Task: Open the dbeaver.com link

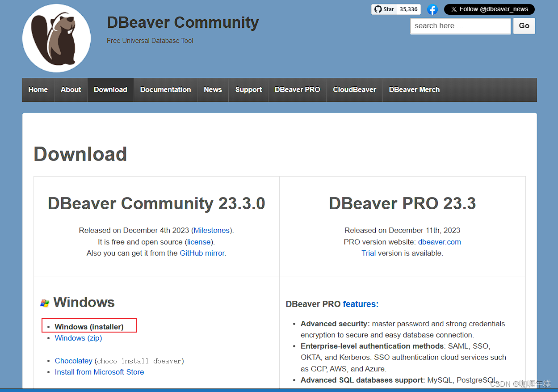Action: coord(440,242)
